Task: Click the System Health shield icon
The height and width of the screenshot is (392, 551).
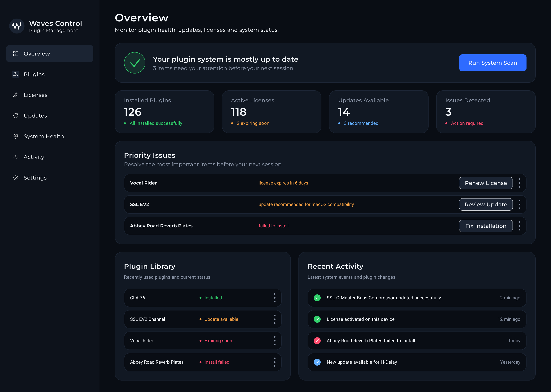Action: [16, 136]
